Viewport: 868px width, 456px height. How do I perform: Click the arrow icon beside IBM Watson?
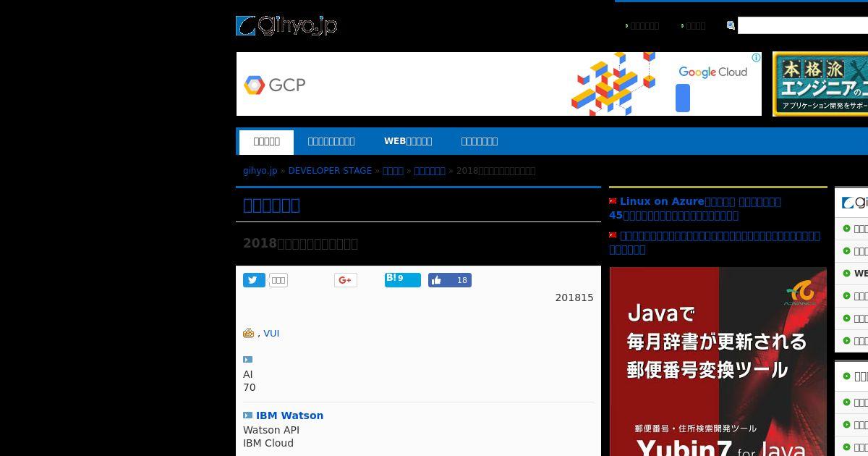pos(248,415)
